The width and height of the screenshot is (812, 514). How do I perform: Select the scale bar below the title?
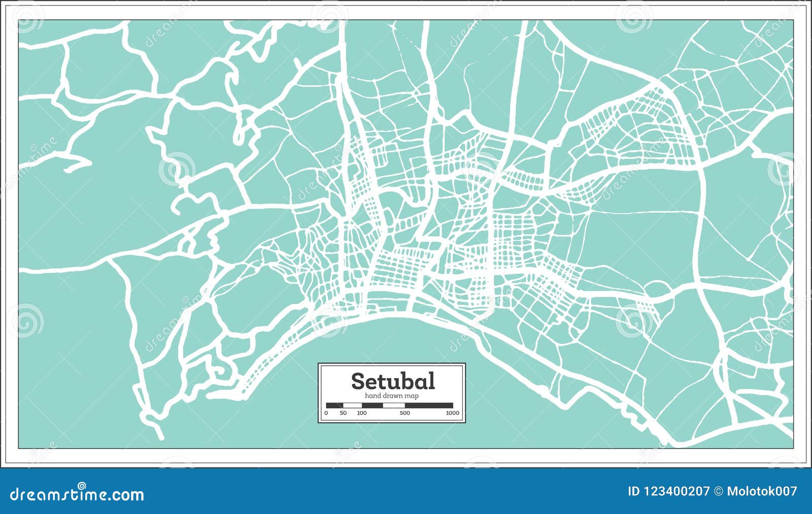coord(390,406)
